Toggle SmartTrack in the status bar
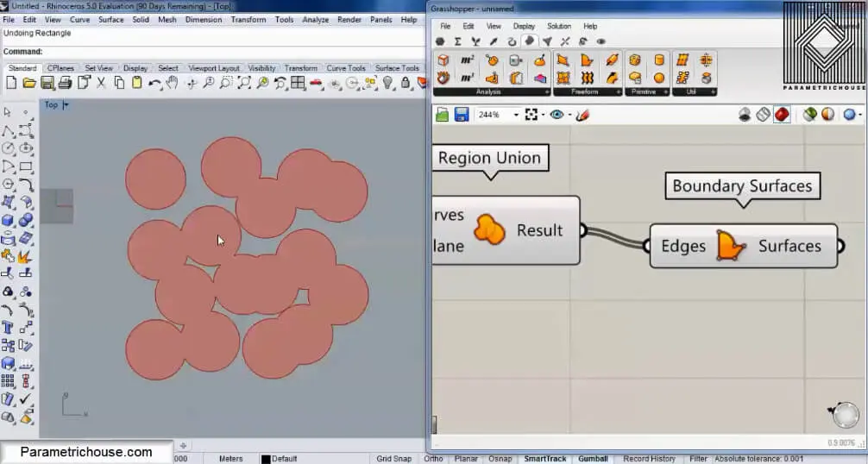 point(544,459)
